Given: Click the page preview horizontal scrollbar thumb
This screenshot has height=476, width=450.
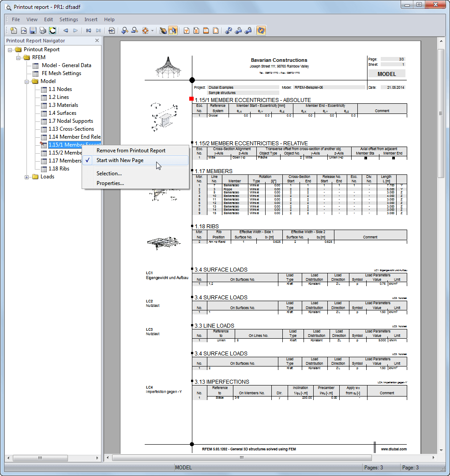Looking at the screenshot, I should click(x=242, y=457).
